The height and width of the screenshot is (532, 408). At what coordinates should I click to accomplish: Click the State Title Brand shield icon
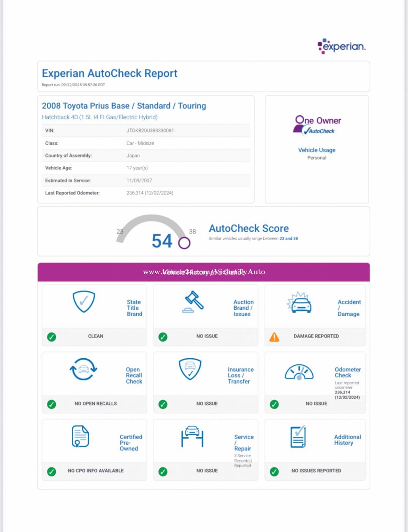[84, 302]
